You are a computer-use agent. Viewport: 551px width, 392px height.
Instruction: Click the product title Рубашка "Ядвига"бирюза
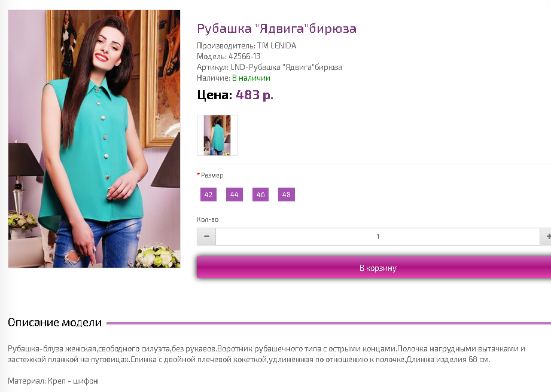(276, 29)
